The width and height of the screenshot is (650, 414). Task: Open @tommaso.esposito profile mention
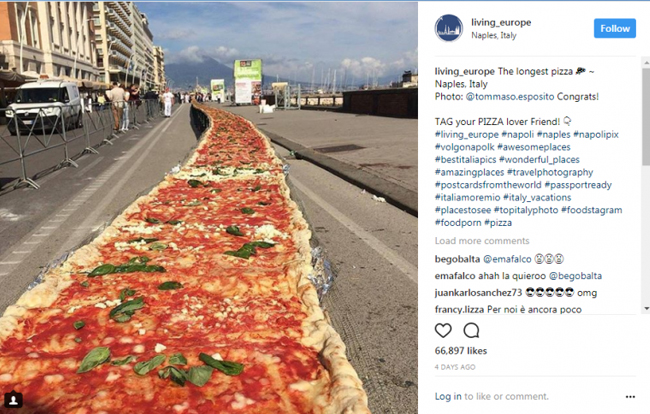pos(510,97)
